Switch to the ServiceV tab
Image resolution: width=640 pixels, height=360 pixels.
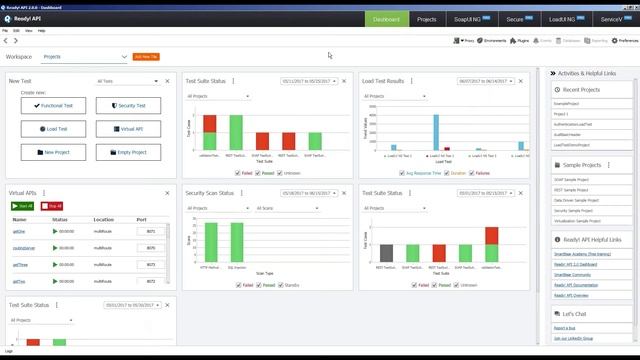[x=616, y=19]
